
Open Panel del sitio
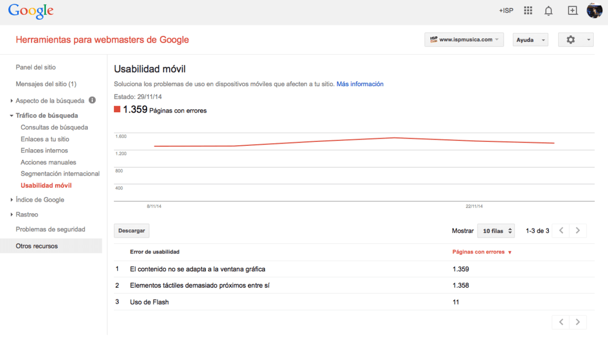[x=36, y=67]
